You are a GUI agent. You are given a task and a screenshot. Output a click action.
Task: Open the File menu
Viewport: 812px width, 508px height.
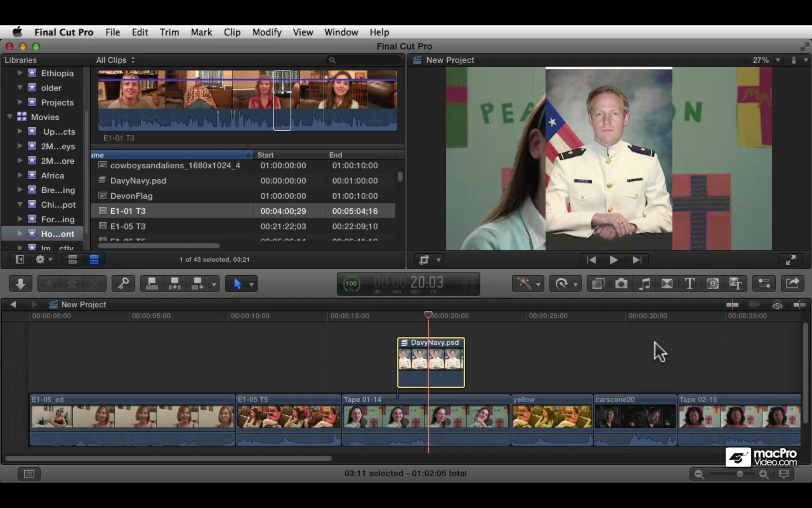pyautogui.click(x=112, y=32)
